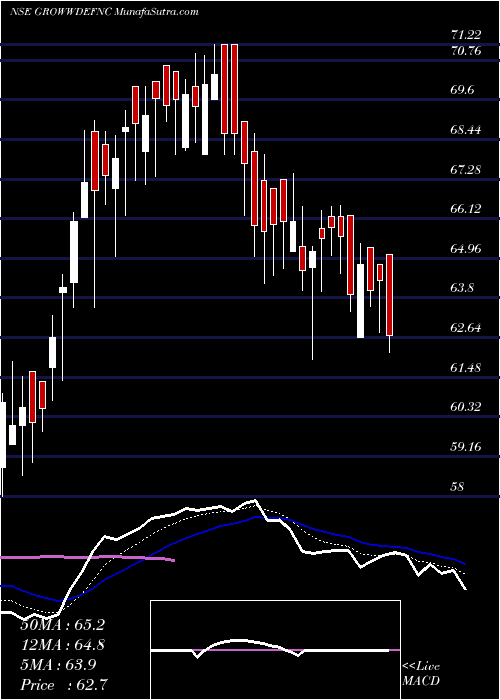Viewport: 500px width, 700px height.
Task: Click the 68.44 price label
Action: coord(467,130)
